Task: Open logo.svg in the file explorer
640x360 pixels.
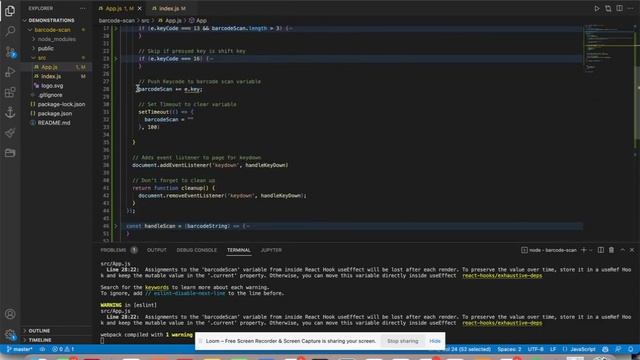Action: pyautogui.click(x=52, y=86)
